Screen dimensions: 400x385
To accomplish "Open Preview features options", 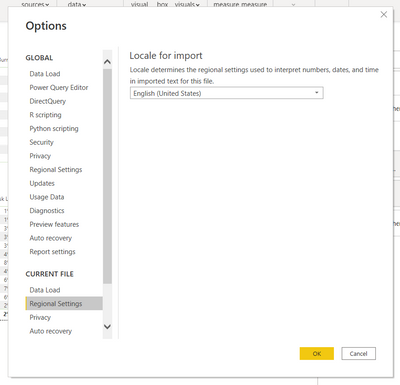I will click(x=54, y=224).
